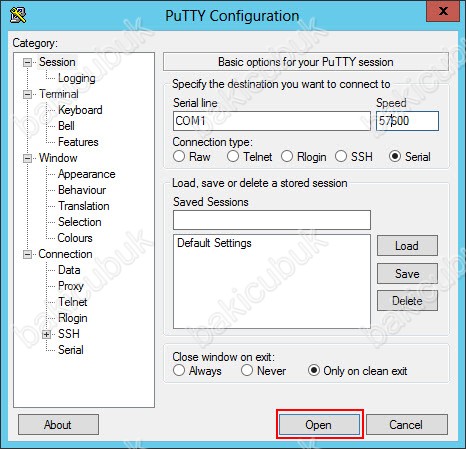Image resolution: width=466 pixels, height=449 pixels.
Task: Click the PuTTY icon in title bar
Action: [18, 15]
